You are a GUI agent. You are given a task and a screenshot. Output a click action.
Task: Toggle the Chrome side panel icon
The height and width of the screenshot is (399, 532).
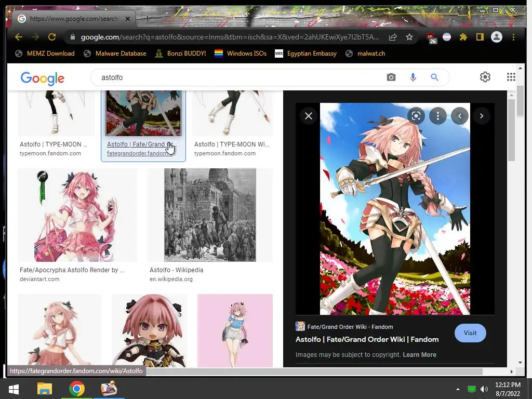click(480, 37)
